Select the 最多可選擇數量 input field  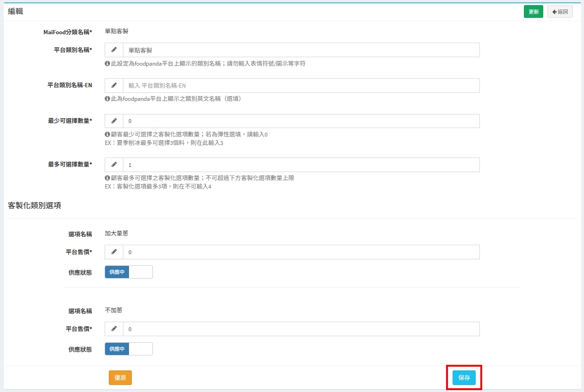click(301, 165)
